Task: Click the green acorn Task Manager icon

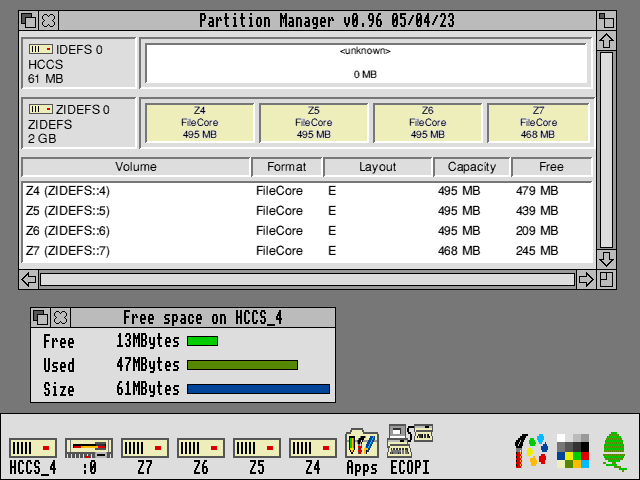Action: (614, 451)
